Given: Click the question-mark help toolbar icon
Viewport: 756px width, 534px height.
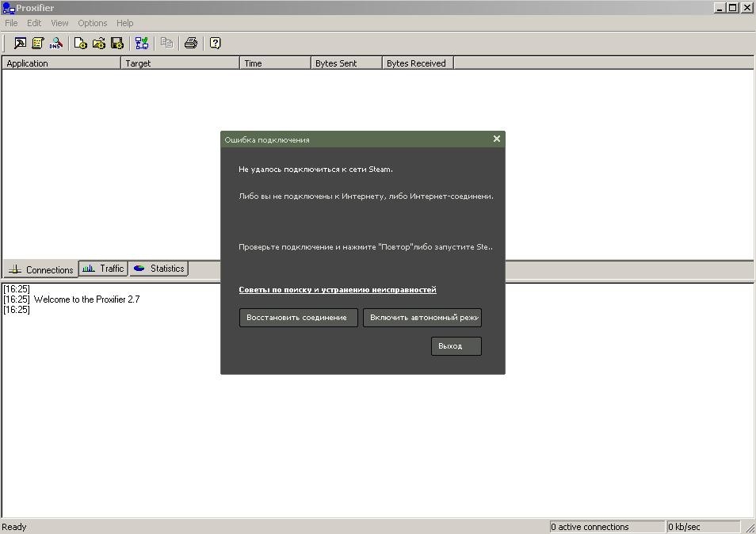Looking at the screenshot, I should 215,44.
